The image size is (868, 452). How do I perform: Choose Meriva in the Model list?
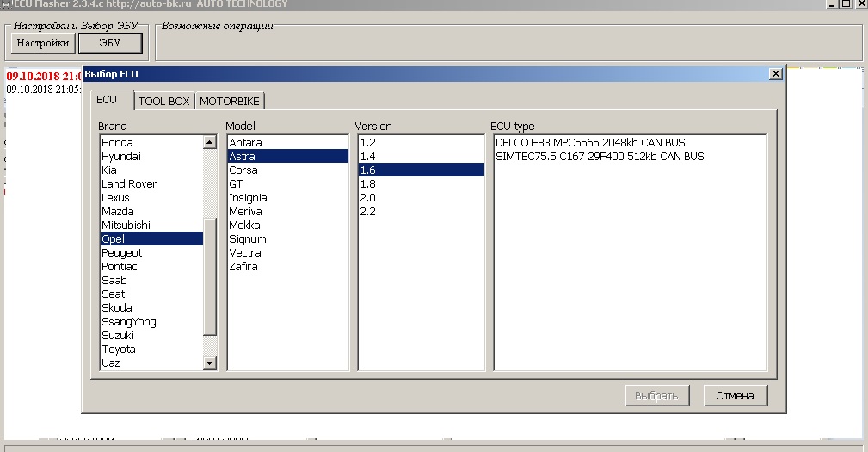click(288, 212)
